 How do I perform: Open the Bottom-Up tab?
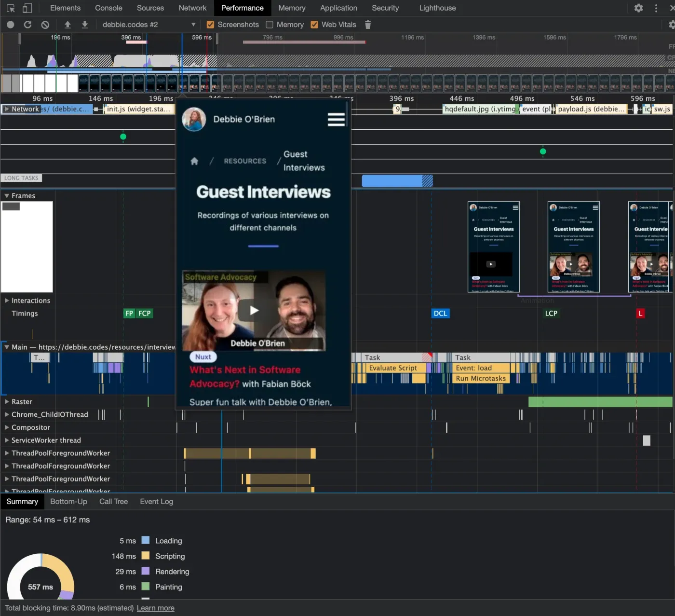point(68,502)
